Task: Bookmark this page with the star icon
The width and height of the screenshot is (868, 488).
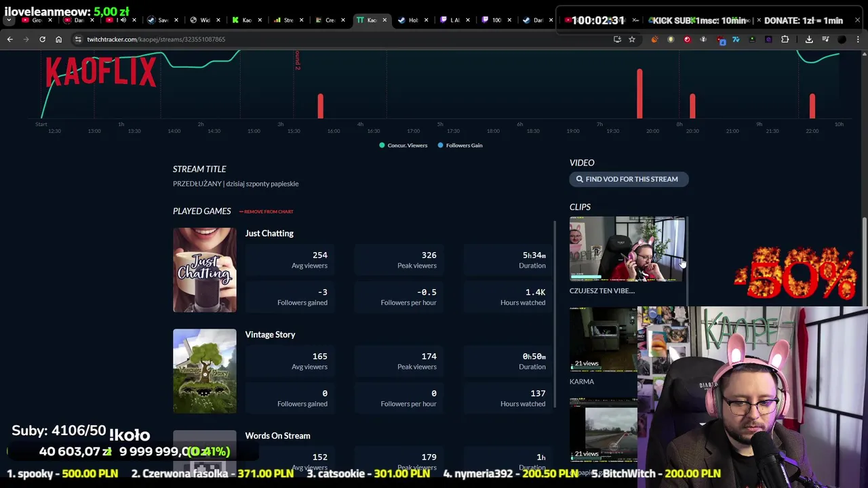Action: (631, 39)
